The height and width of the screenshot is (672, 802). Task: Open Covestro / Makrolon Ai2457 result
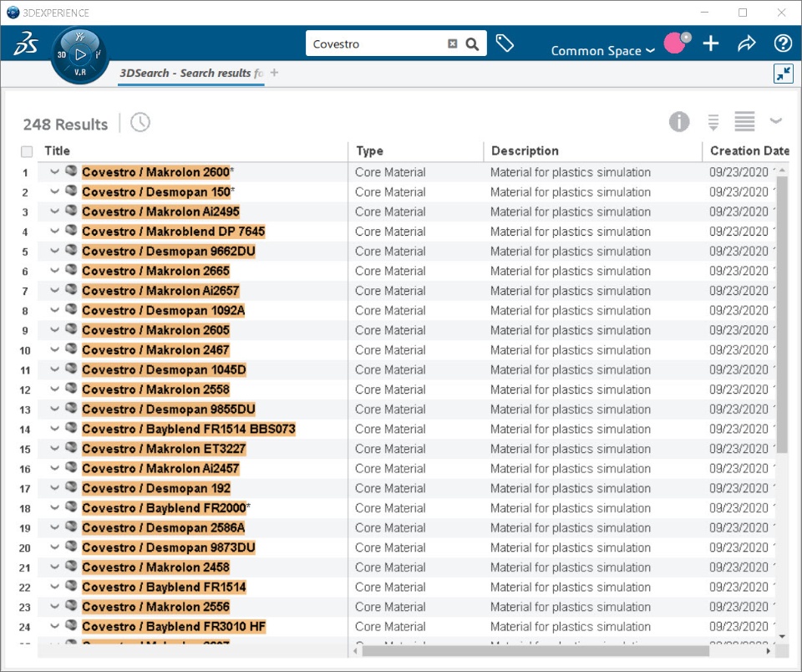point(160,468)
